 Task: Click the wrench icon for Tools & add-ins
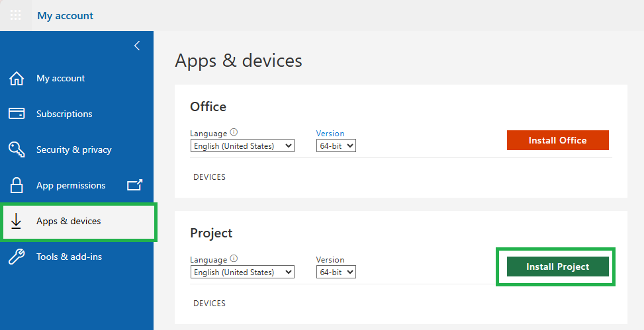coord(17,257)
